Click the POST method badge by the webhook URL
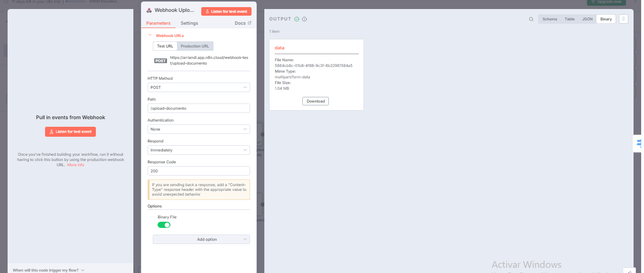This screenshot has width=644, height=273. (160, 61)
